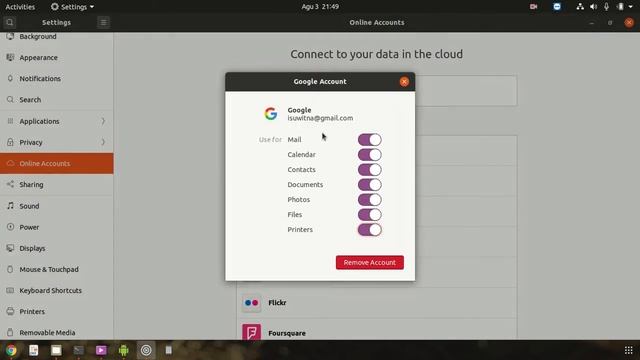Toggle the Calendar switch
Screen dimensions: 640x360
(369, 155)
